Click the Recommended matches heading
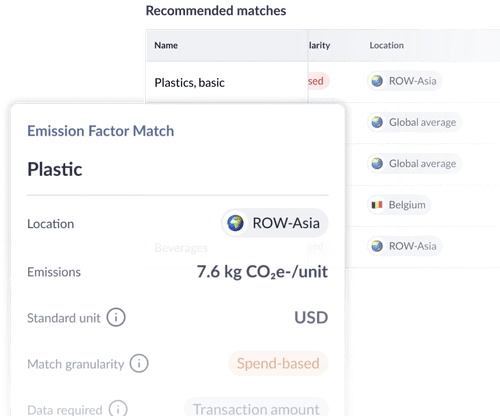 click(216, 11)
